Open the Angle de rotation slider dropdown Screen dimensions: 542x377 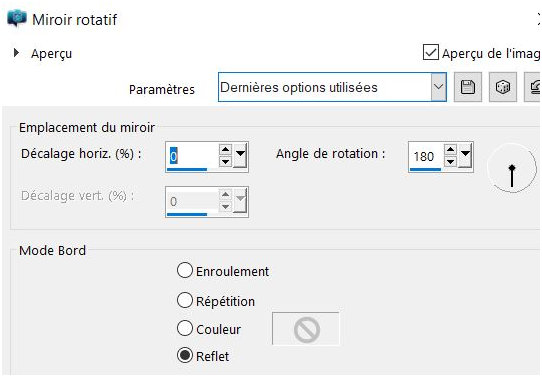[x=465, y=154]
